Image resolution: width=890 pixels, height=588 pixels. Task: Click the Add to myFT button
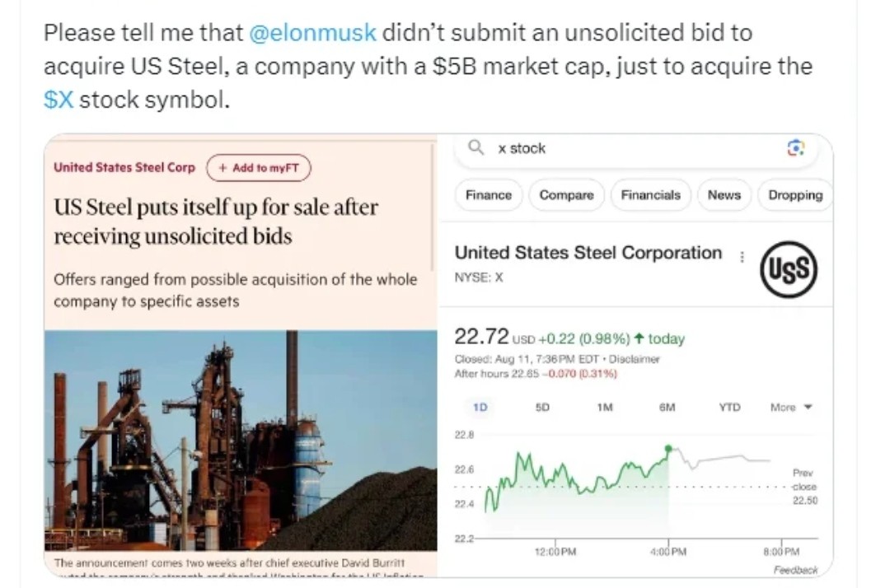[259, 168]
